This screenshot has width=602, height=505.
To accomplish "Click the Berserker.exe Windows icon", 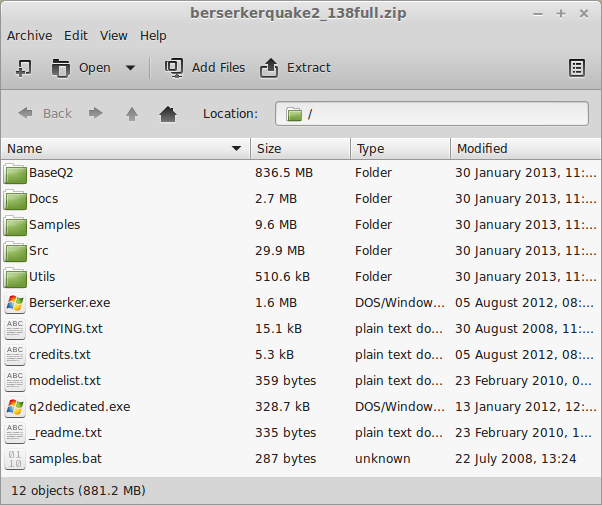I will point(15,303).
